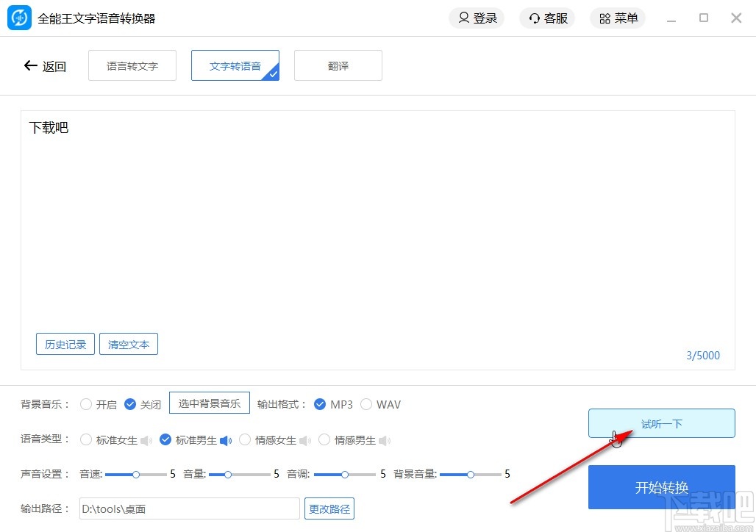Click the 标准女生 speaker icon
The image size is (756, 532).
coord(146,439)
